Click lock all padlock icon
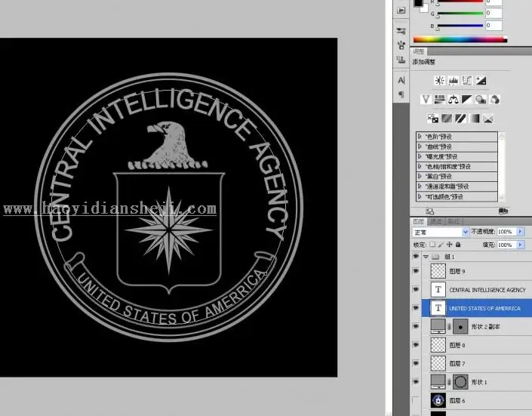The height and width of the screenshot is (416, 532). click(458, 245)
